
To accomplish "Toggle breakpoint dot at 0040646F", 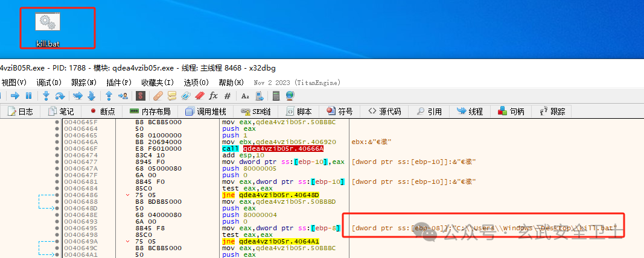I will coord(57,148).
